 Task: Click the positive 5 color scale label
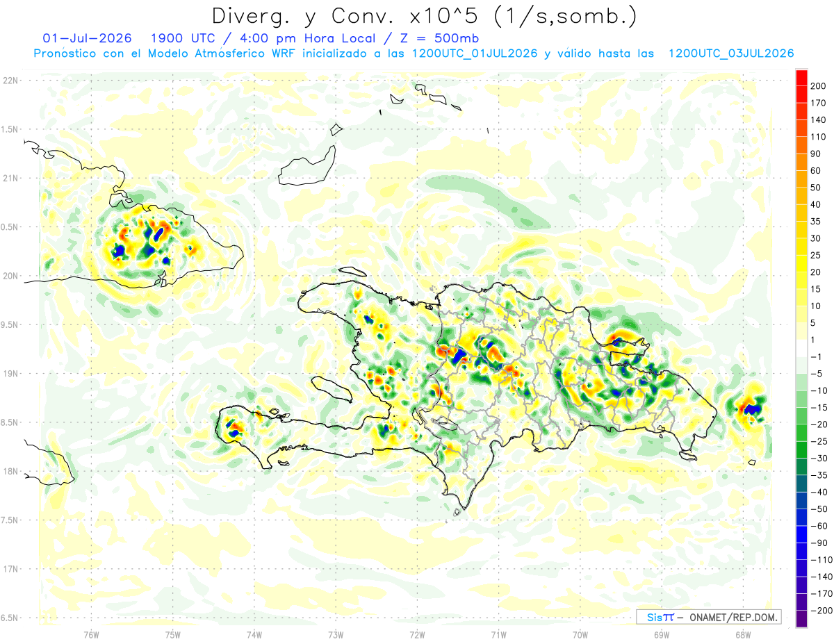click(814, 323)
